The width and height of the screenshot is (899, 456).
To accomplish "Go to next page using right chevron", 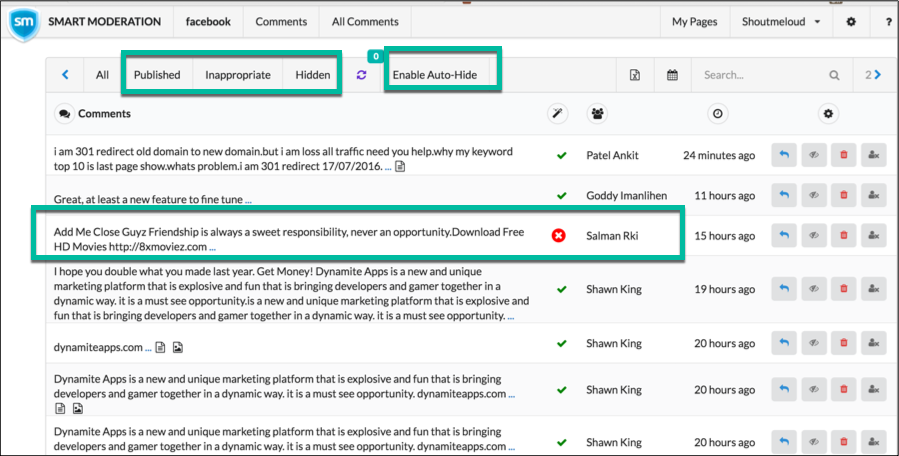I will [878, 75].
